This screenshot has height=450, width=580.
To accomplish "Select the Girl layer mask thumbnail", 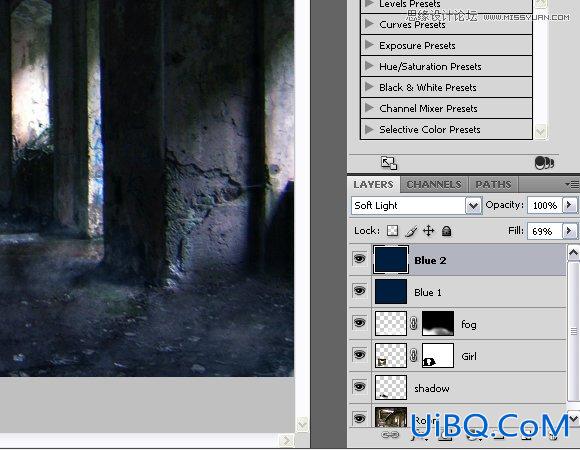I will click(438, 356).
